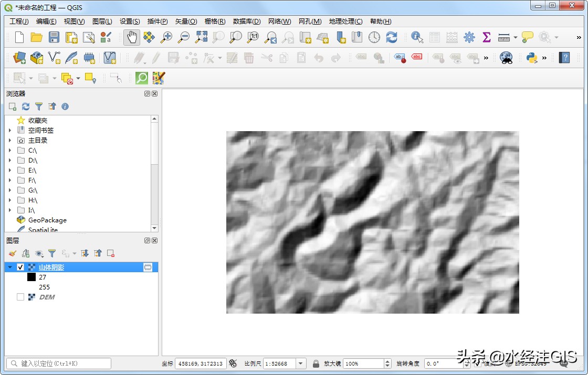Click the 键入以定位 locator search field
The height and width of the screenshot is (375, 588).
[x=59, y=363]
